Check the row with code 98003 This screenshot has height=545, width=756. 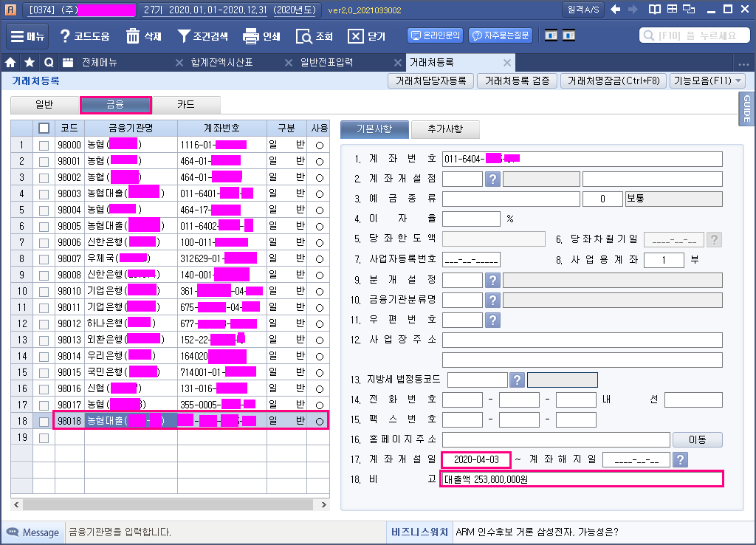click(x=44, y=194)
